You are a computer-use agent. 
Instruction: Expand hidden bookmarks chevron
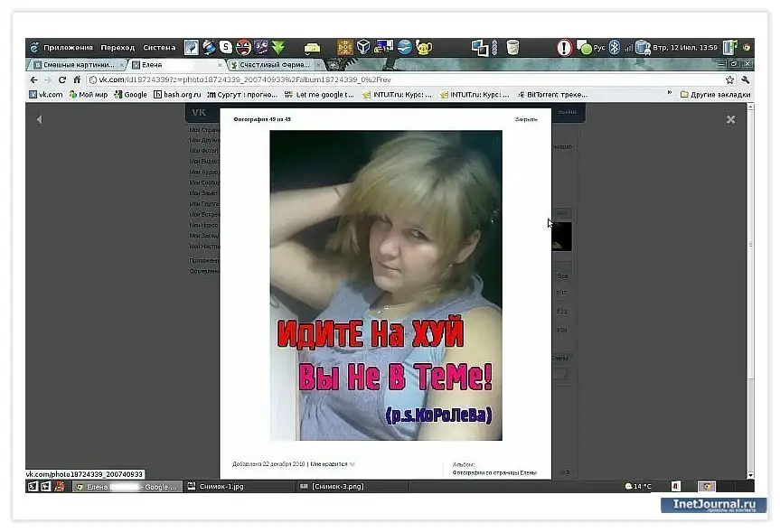(x=669, y=93)
